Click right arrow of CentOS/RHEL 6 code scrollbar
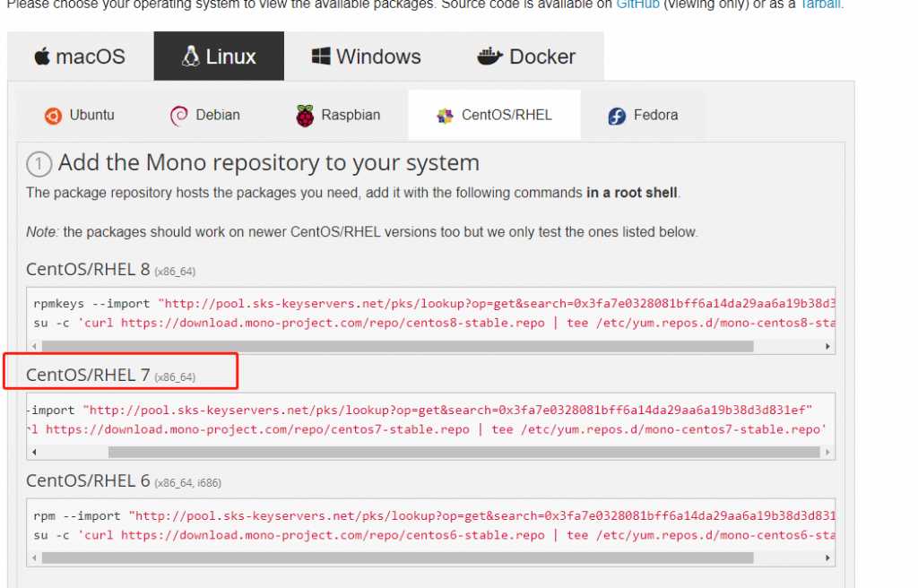Viewport: 918px width, 588px height. 827,558
